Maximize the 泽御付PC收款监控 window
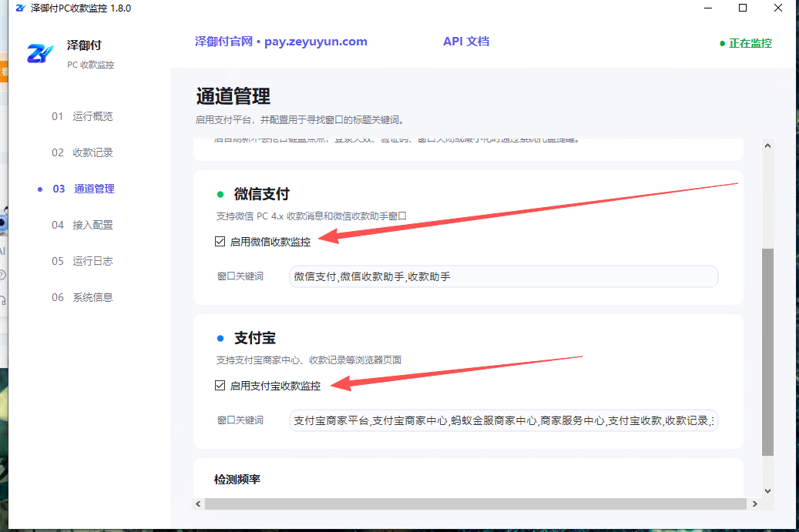This screenshot has width=799, height=532. coord(743,8)
